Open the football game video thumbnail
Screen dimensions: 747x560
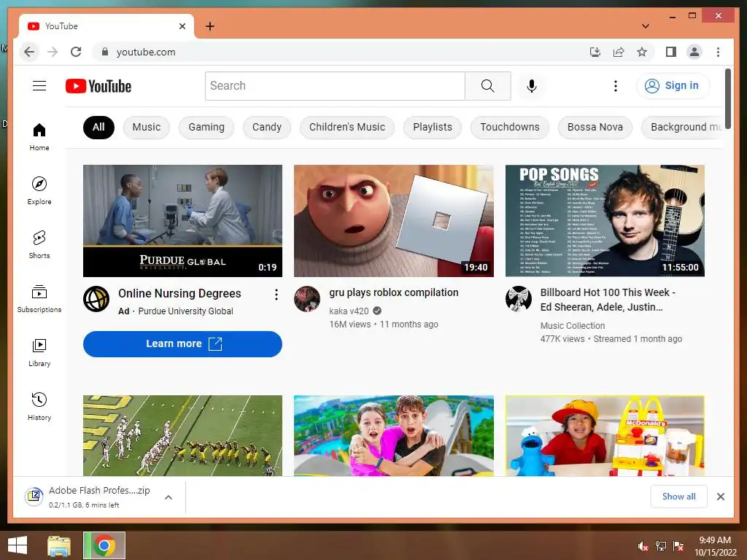coord(182,435)
